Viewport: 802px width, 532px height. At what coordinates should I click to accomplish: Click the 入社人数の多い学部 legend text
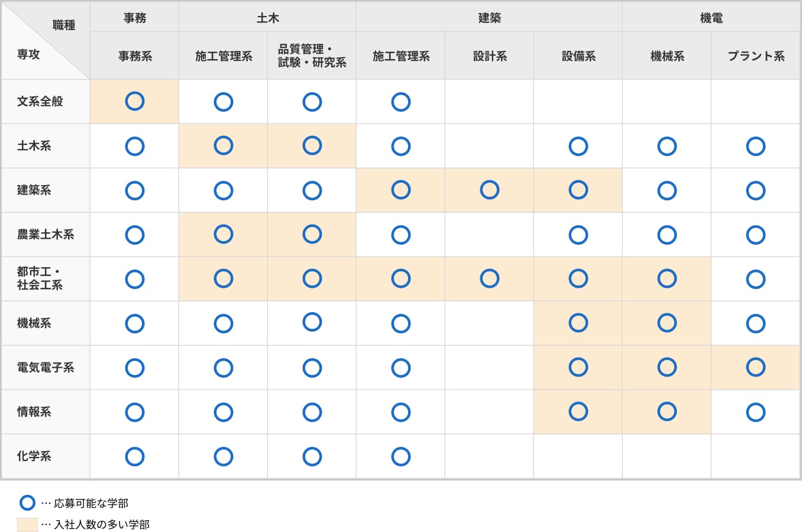coord(102,525)
